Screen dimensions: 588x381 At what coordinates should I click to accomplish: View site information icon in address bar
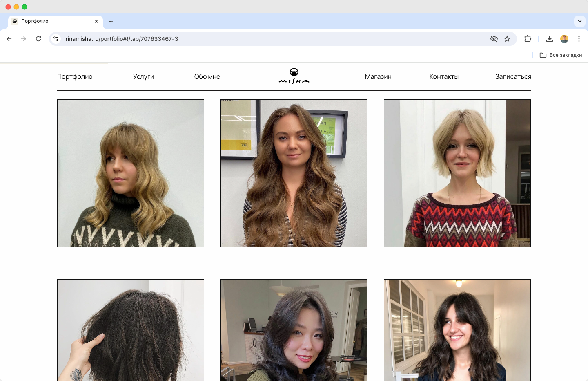point(56,39)
